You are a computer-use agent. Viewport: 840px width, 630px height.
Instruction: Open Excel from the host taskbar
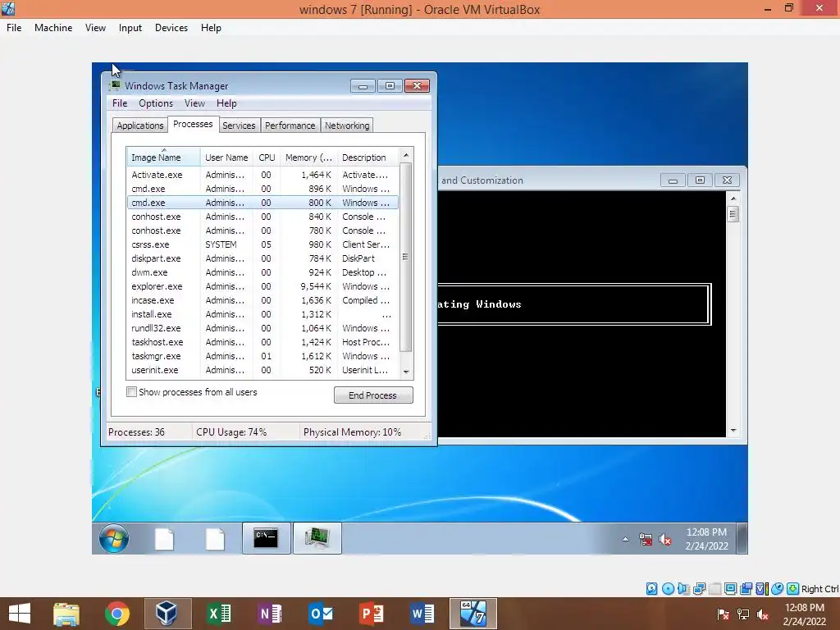click(218, 614)
